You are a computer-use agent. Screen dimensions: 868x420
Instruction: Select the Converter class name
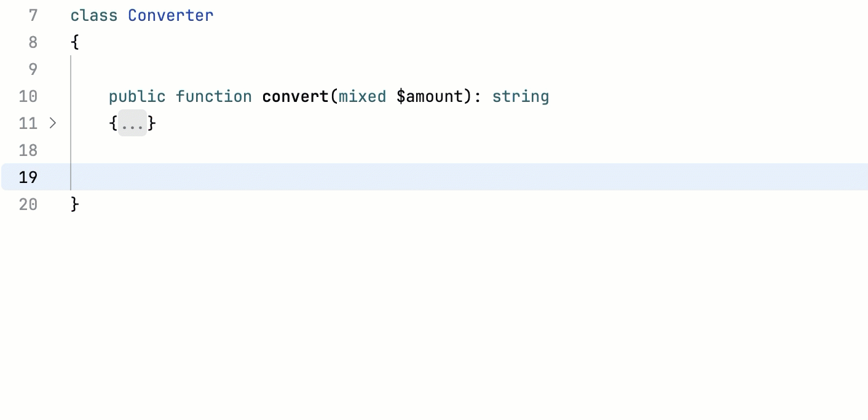click(170, 15)
